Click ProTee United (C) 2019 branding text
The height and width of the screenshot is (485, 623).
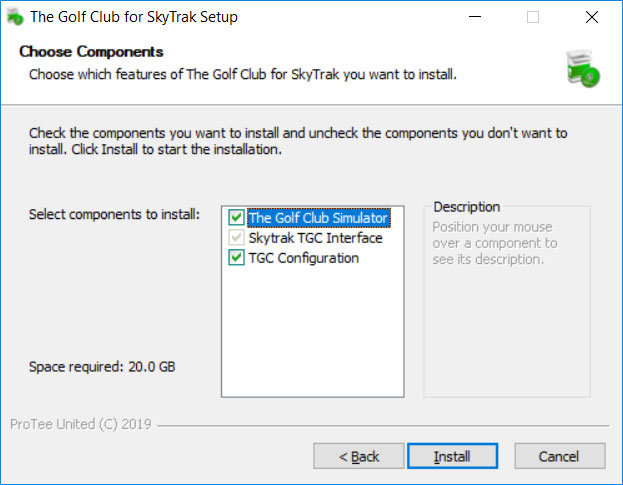81,424
